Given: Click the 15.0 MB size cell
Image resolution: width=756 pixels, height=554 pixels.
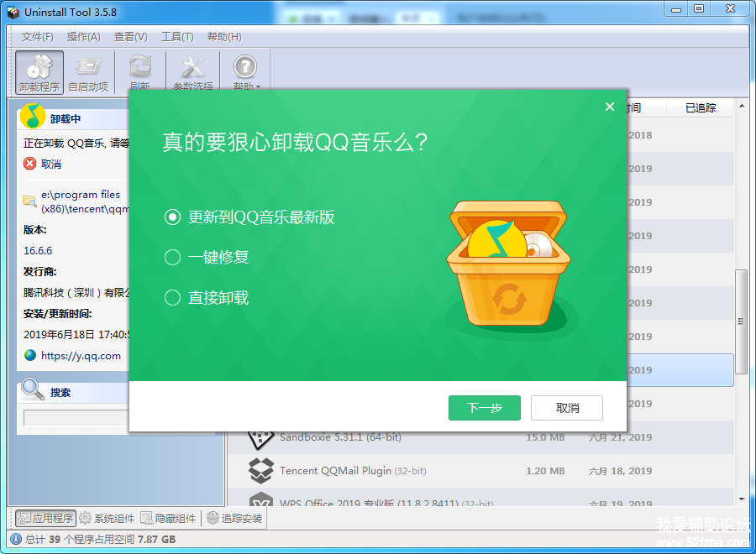Looking at the screenshot, I should (x=545, y=437).
